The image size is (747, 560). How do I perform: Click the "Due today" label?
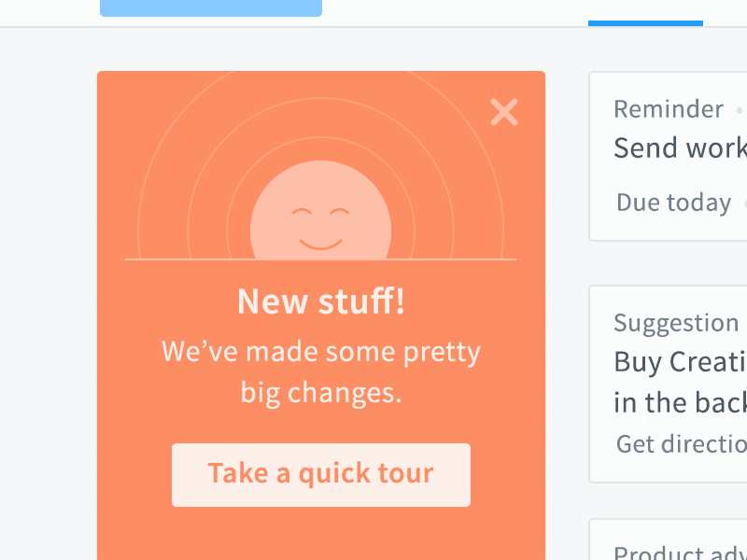coord(673,203)
